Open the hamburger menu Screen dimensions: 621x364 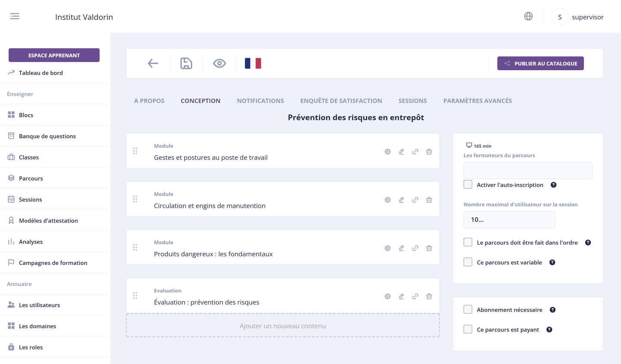15,16
